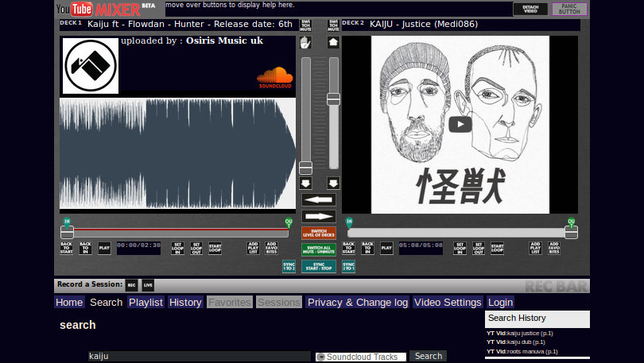Screen dimensions: 644x363
Task: Open Privacy & Change log tab
Action: (357, 303)
